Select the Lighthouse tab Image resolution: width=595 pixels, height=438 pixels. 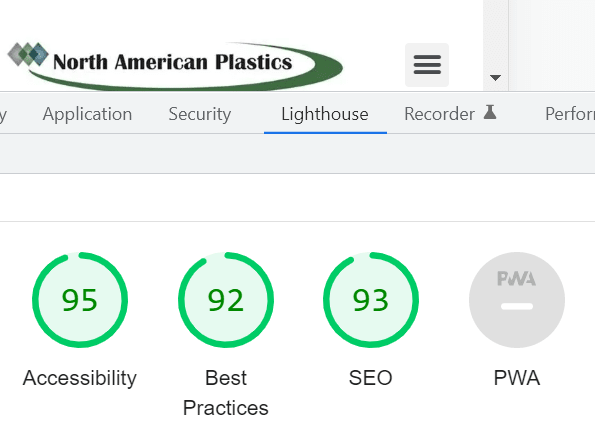325,114
